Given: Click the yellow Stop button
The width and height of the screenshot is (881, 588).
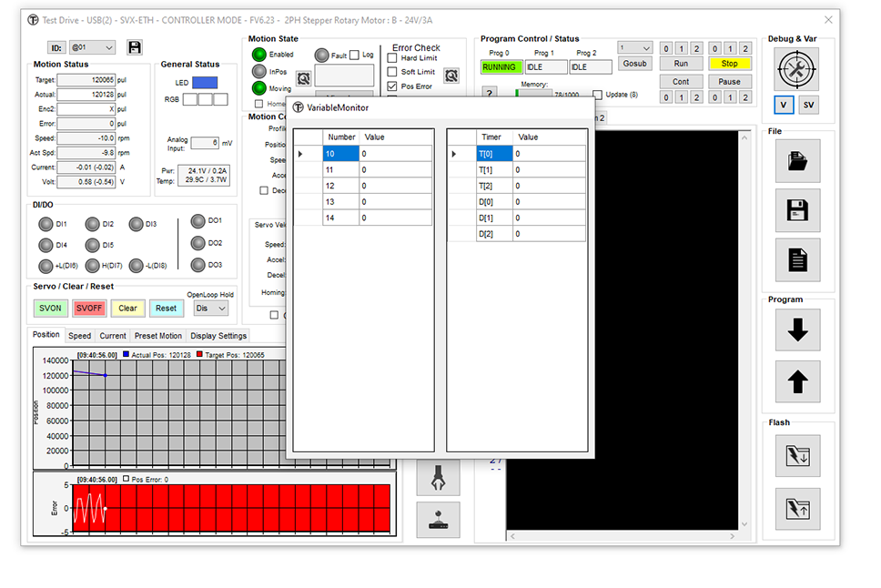Looking at the screenshot, I should tap(729, 64).
